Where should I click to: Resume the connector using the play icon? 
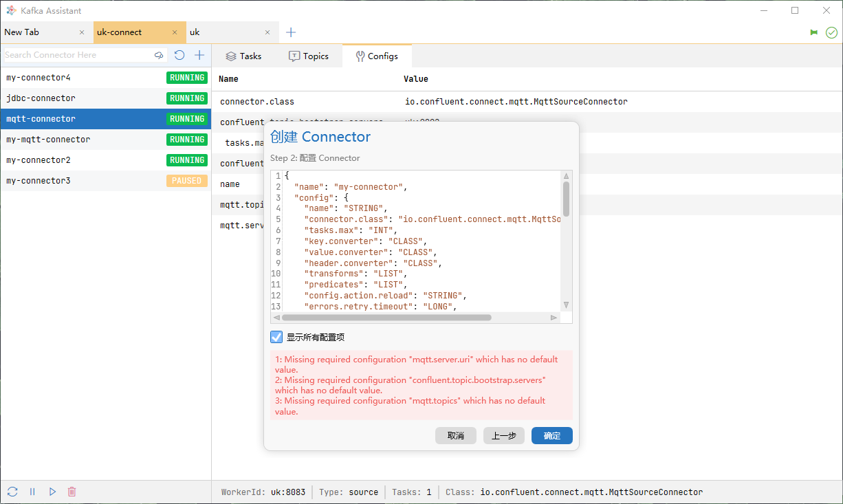[52, 491]
